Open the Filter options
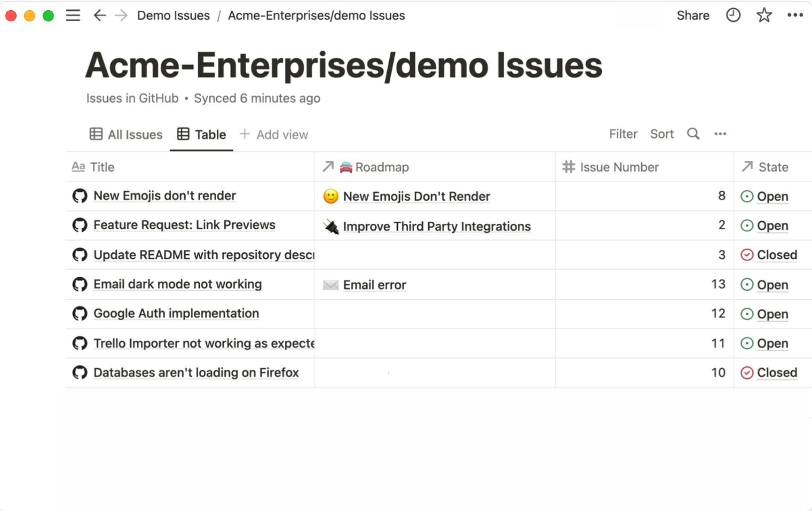The height and width of the screenshot is (511, 812). pos(623,134)
